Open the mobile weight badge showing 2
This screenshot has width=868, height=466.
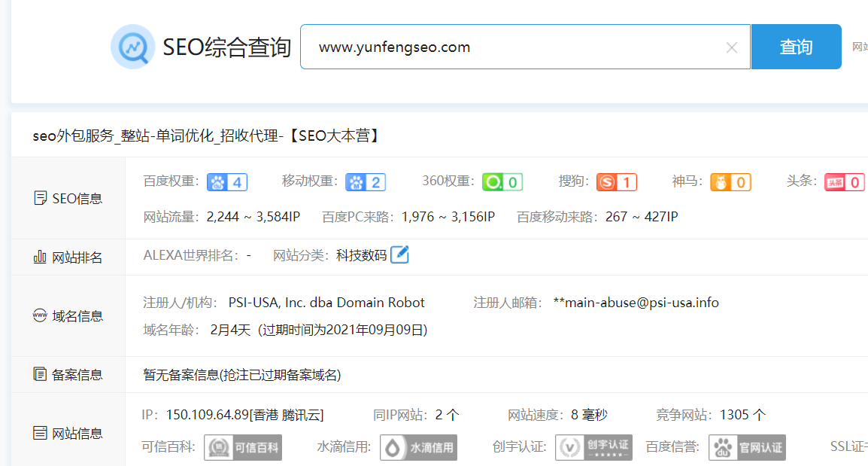point(366,181)
